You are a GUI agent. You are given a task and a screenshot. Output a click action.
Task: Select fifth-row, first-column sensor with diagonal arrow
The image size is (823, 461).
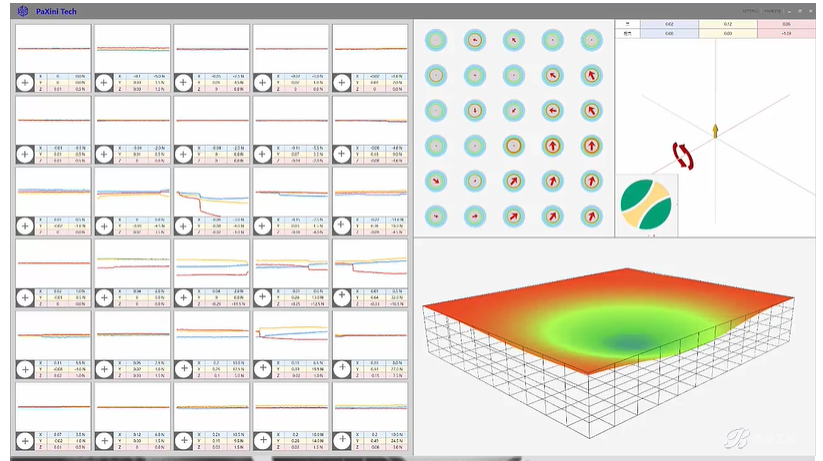pos(436,181)
